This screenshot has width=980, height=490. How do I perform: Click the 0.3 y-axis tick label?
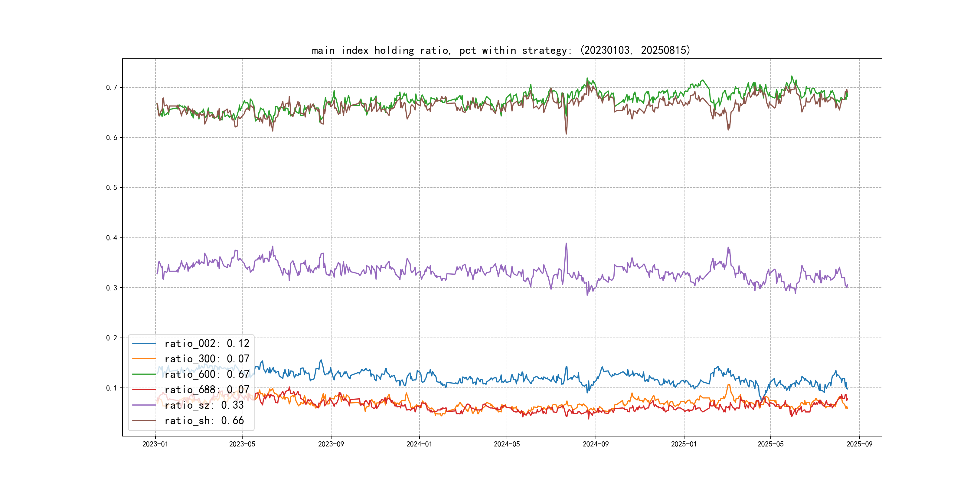point(112,288)
